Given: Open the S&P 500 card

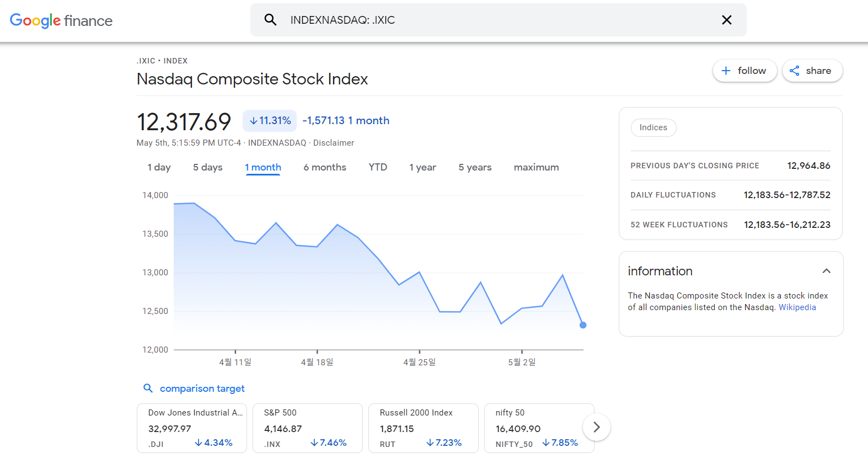Looking at the screenshot, I should coord(308,428).
